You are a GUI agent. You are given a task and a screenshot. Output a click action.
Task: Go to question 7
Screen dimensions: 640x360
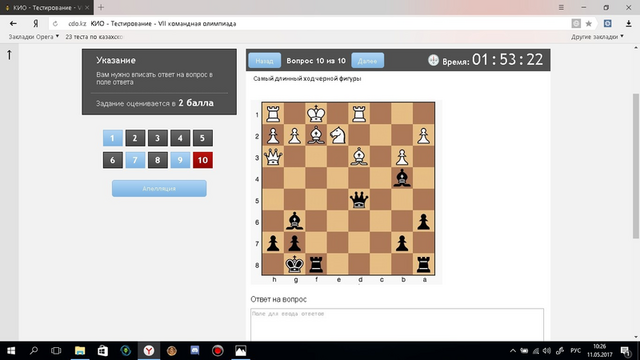[x=135, y=160]
